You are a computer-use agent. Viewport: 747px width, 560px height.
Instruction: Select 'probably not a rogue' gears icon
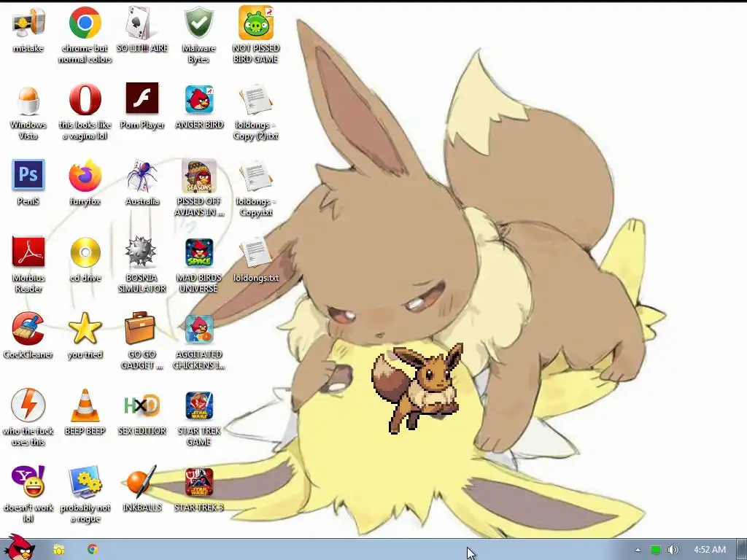(x=85, y=482)
